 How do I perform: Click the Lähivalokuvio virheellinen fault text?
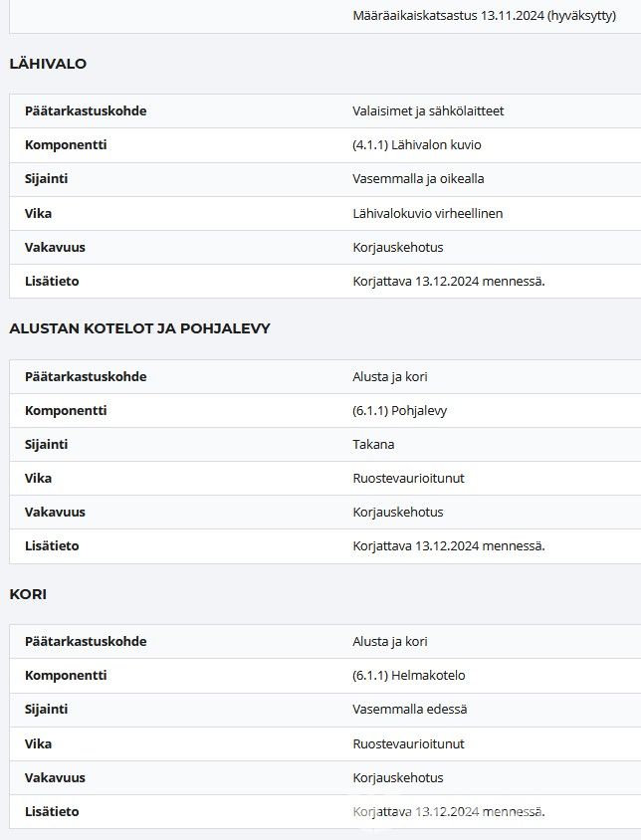coord(428,213)
